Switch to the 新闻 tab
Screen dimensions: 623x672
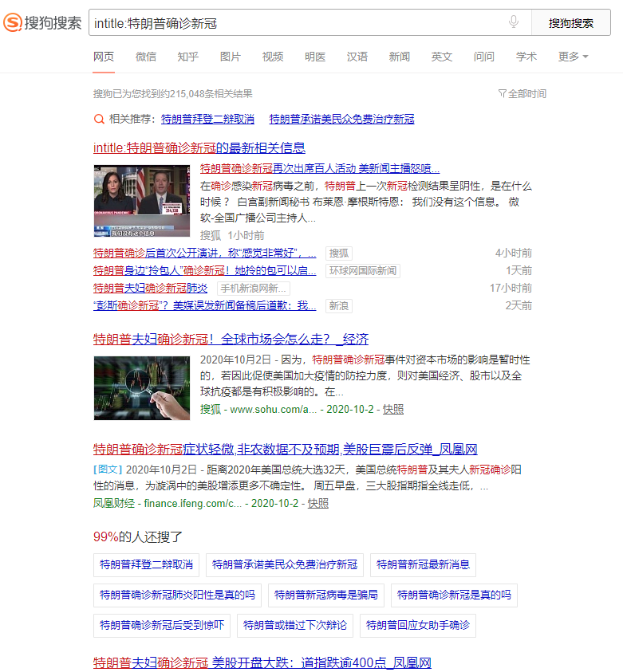pyautogui.click(x=399, y=57)
